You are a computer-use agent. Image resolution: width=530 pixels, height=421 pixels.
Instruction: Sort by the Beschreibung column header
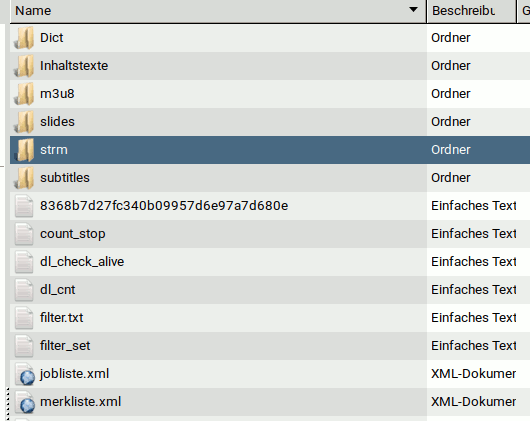(x=472, y=11)
